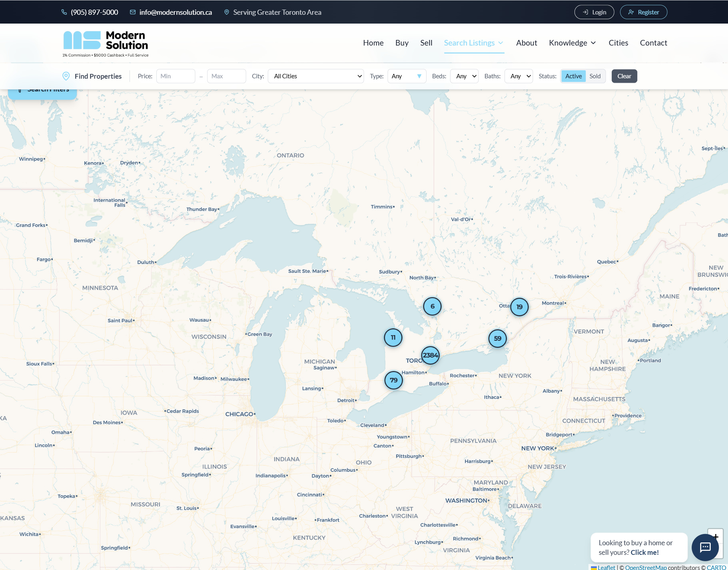This screenshot has height=570, width=728.
Task: Go to the Home page
Action: [373, 43]
